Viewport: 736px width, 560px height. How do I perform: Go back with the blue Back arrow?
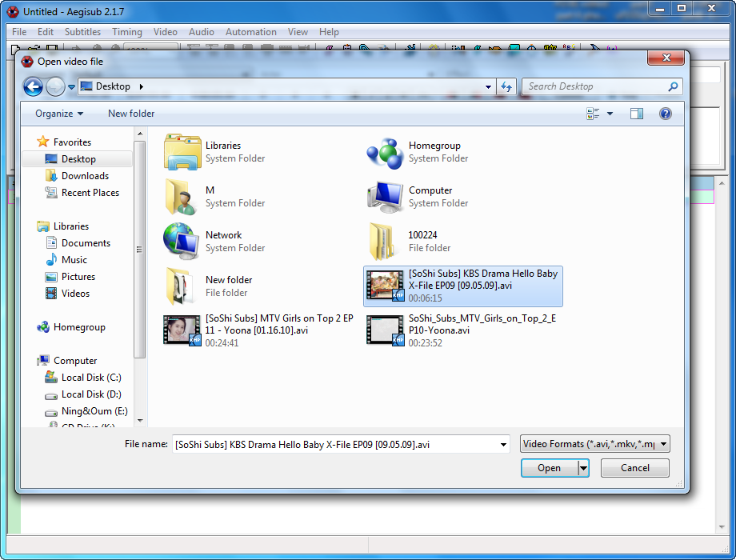tap(33, 87)
